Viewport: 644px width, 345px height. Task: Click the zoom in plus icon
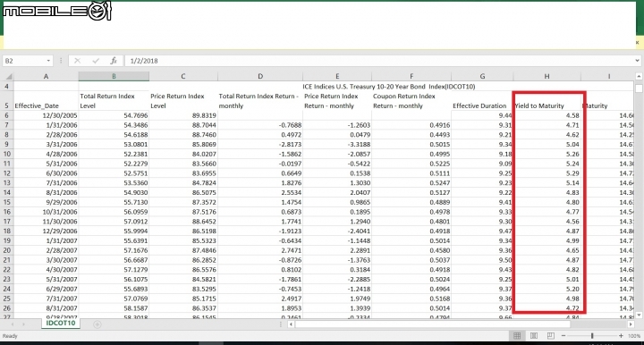pyautogui.click(x=621, y=336)
